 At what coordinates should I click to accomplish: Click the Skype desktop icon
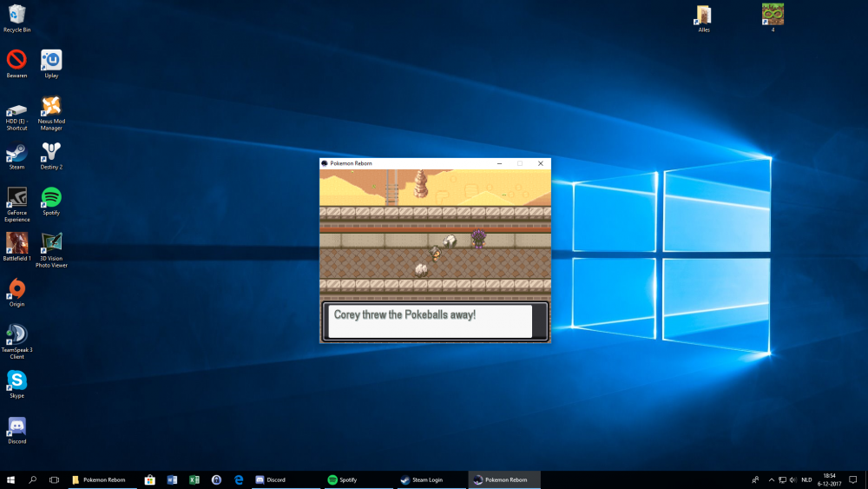[x=16, y=380]
